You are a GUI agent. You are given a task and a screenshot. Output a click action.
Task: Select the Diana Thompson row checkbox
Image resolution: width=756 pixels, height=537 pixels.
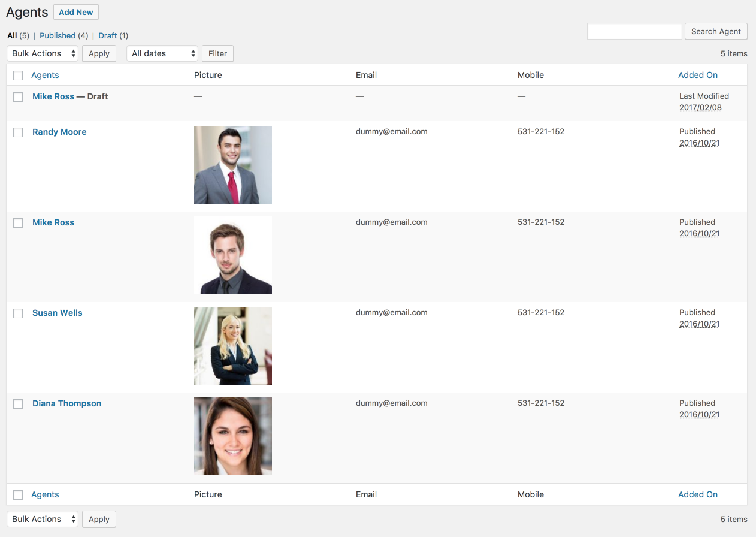click(18, 404)
